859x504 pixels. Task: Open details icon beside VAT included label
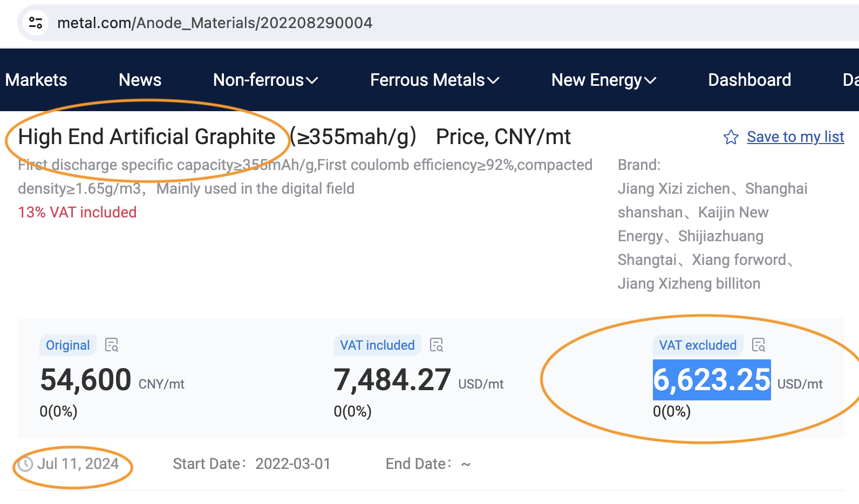(437, 345)
